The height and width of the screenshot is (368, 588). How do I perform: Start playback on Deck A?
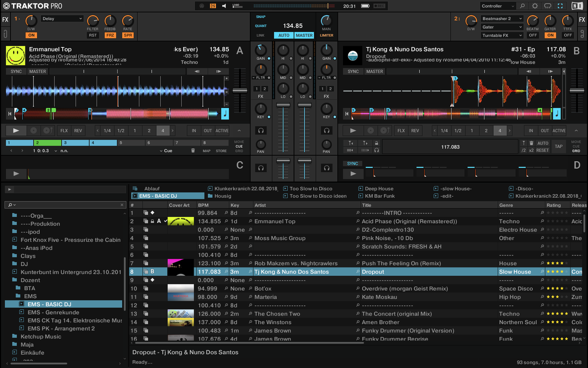pos(16,131)
